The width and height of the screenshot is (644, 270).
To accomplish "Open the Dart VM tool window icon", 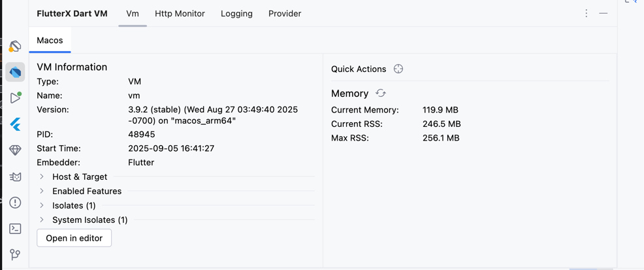I will tap(15, 72).
